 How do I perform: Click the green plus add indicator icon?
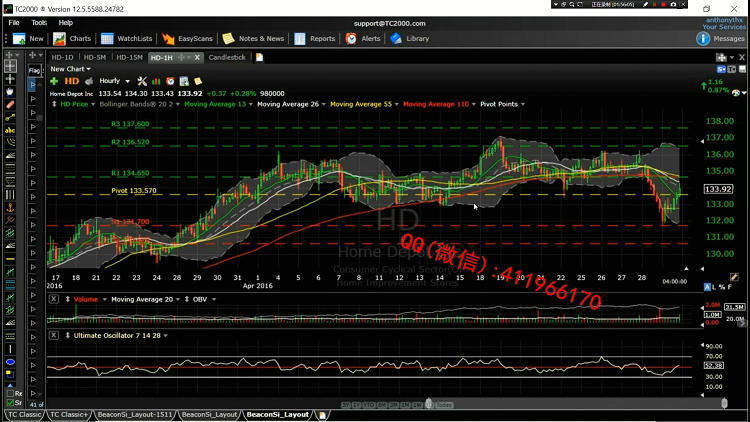coord(54,81)
